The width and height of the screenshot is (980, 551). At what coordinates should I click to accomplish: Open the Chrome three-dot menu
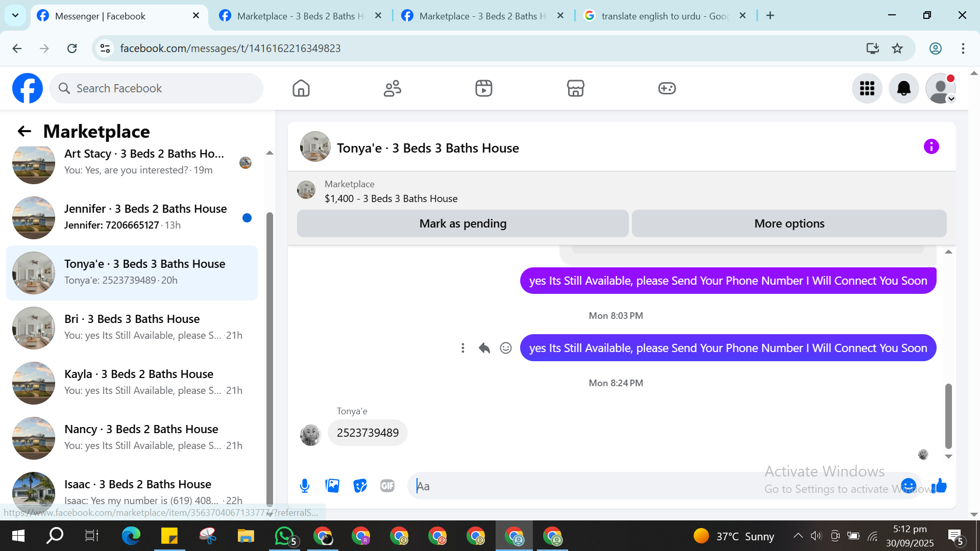963,48
